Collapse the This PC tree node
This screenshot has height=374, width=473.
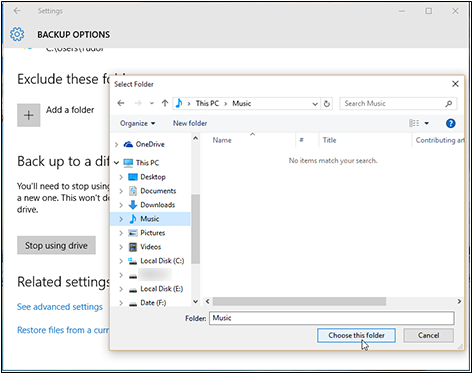[116, 163]
